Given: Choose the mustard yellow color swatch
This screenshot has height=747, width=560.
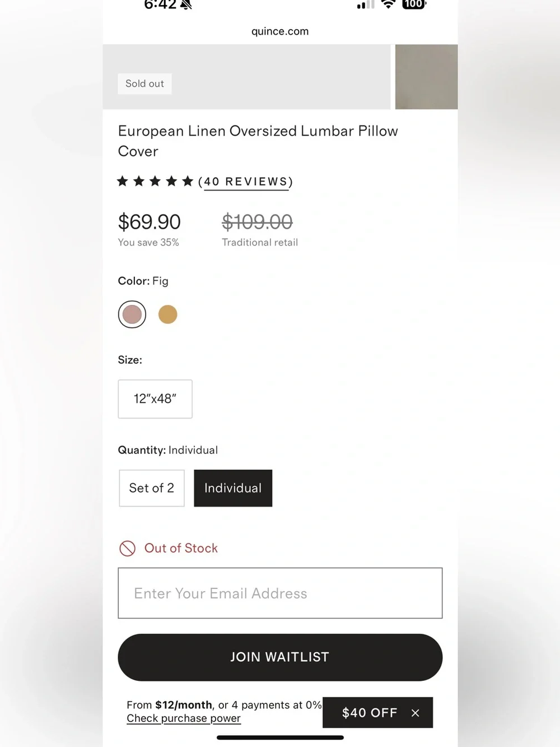Looking at the screenshot, I should 168,314.
